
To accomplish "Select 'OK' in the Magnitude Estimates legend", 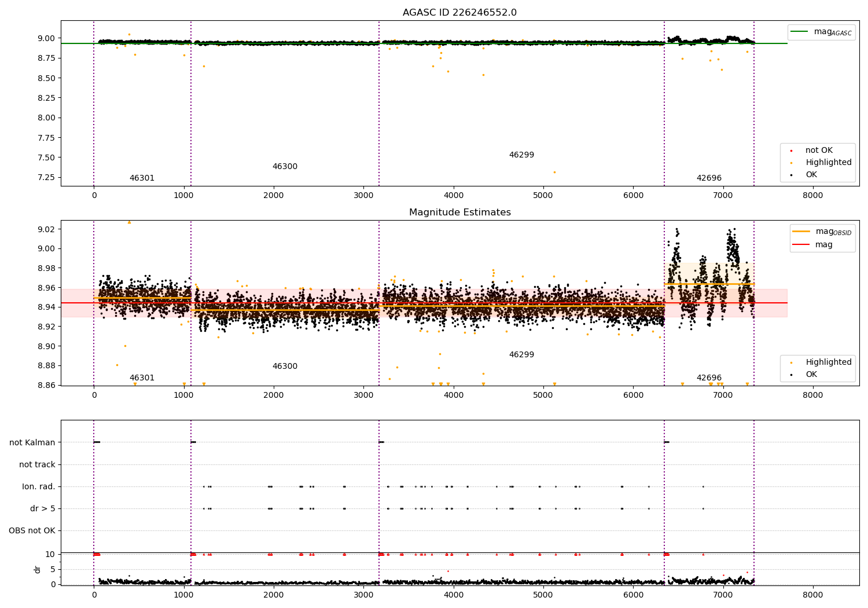I will pos(803,375).
